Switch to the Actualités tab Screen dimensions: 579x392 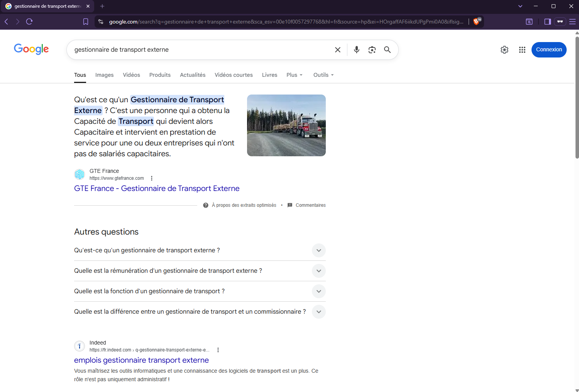[x=193, y=75]
